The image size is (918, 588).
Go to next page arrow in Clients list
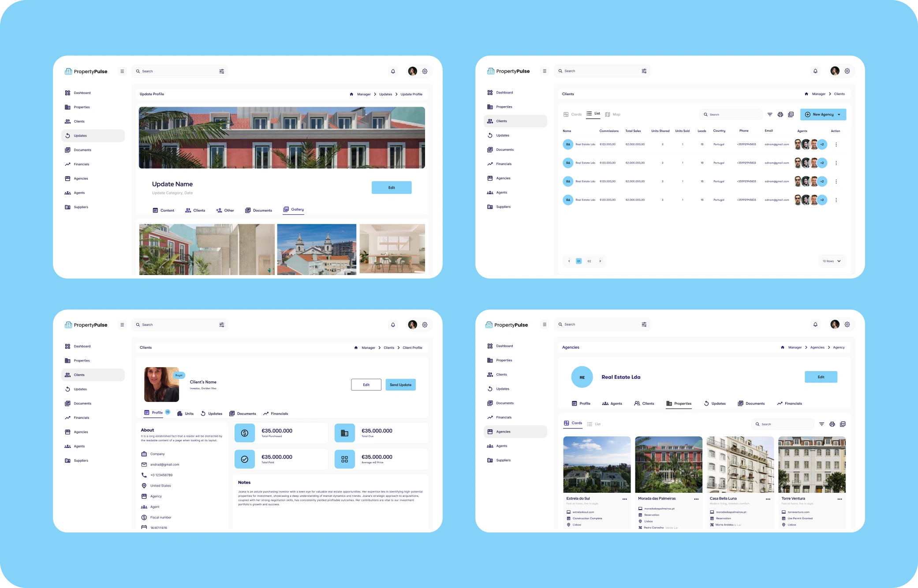pos(600,261)
